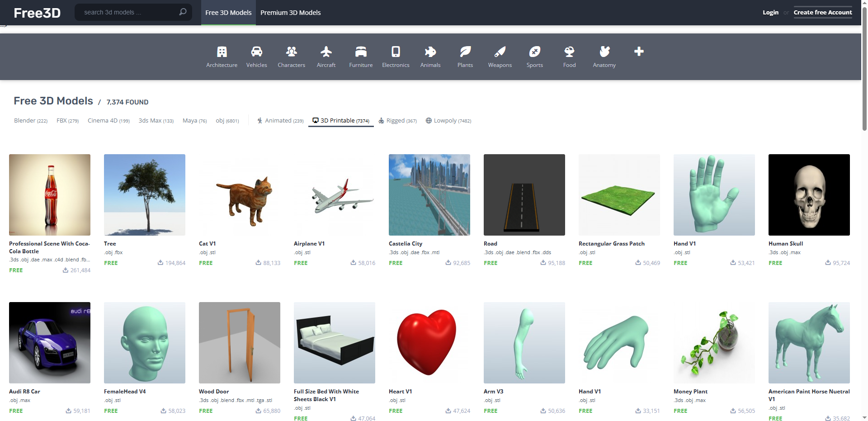Switch to Premium 3D Models tab
868x421 pixels.
[290, 13]
